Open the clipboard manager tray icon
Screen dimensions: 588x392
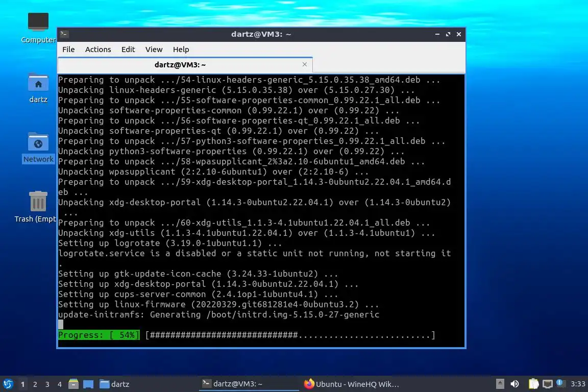coord(533,384)
